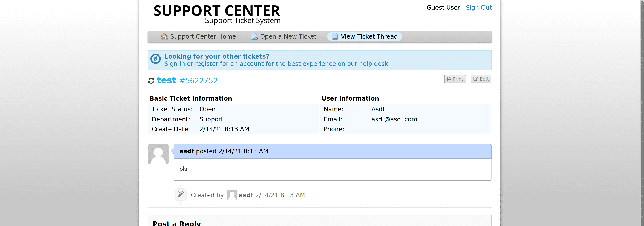Click the test ticket title link

pos(167,80)
